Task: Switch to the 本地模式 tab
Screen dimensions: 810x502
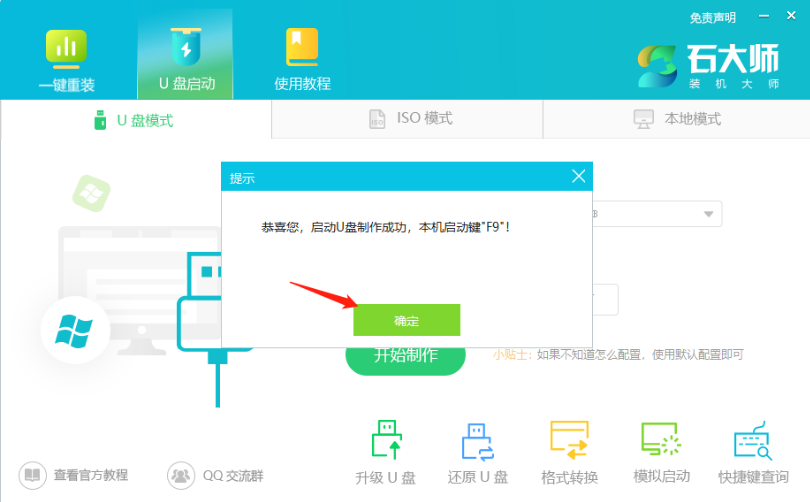Action: tap(677, 119)
